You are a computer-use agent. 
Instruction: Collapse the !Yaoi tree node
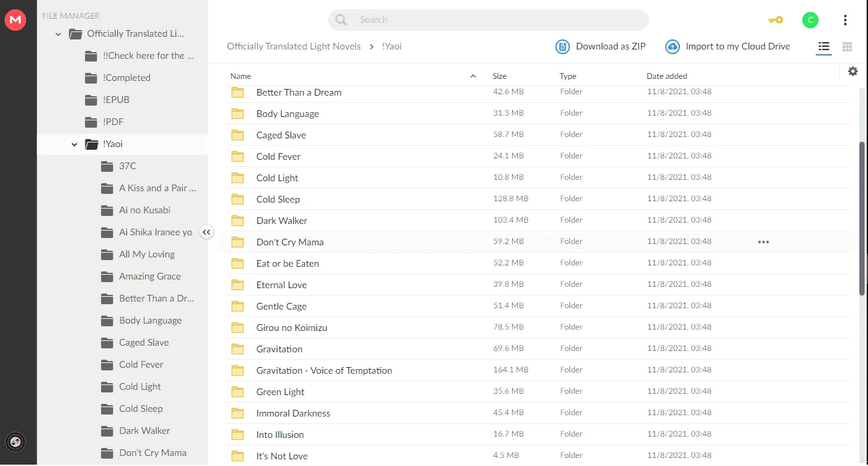tap(74, 144)
